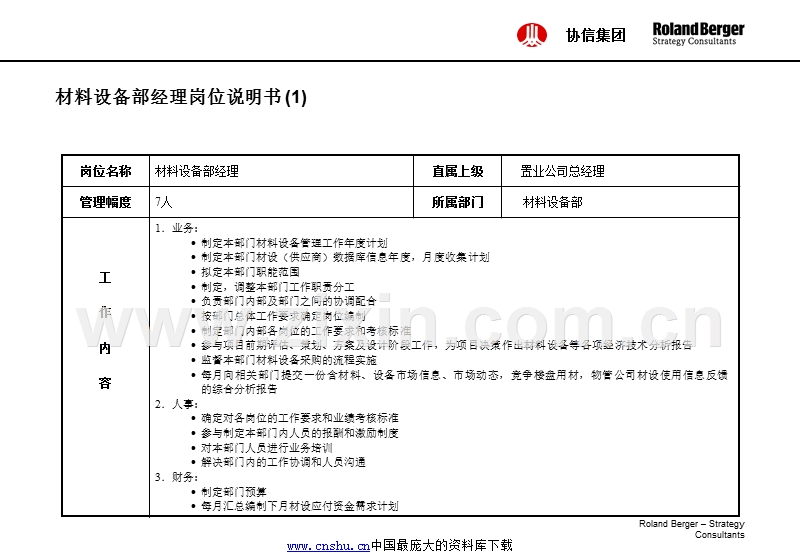800x553 pixels.
Task: Click the 3. 财务 section heading
Action: [x=177, y=477]
